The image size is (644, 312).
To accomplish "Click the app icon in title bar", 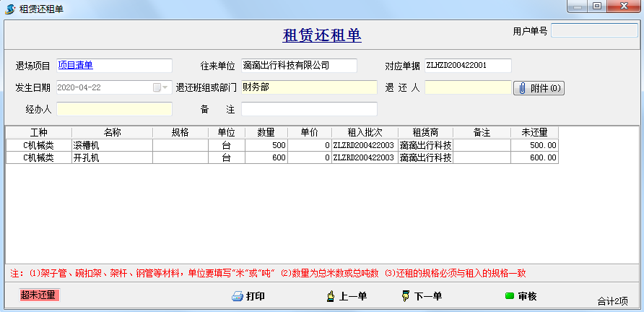I will click(x=9, y=7).
